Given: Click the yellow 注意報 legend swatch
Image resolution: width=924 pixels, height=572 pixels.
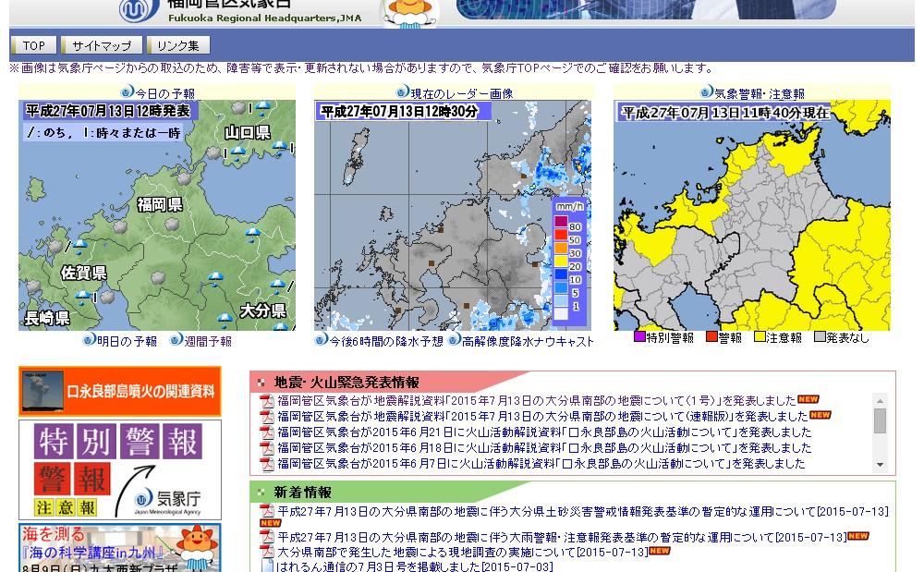Looking at the screenshot, I should 760,338.
